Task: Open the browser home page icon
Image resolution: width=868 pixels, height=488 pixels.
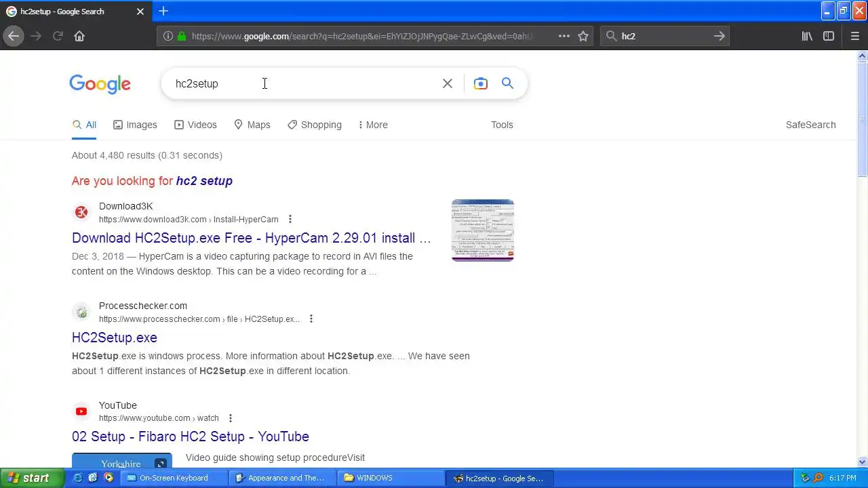Action: coord(79,36)
